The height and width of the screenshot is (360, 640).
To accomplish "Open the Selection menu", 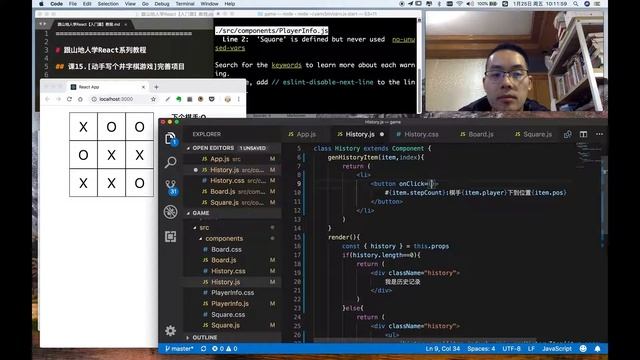I will tap(108, 4).
